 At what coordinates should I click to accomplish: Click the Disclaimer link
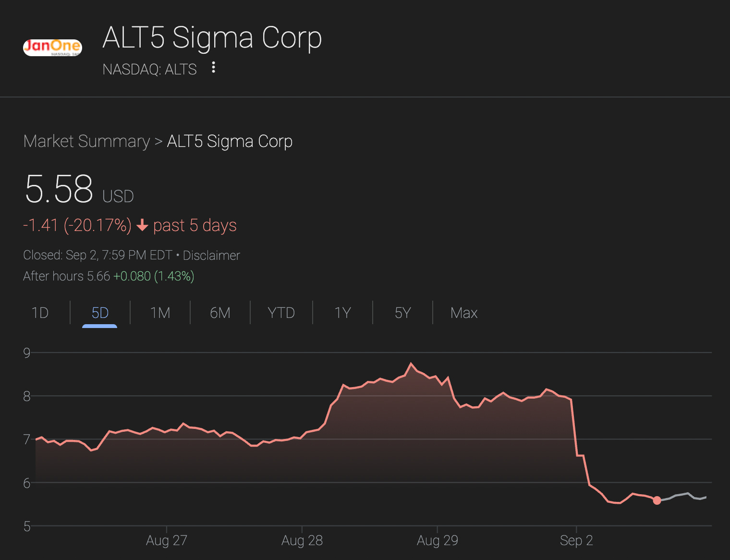[x=211, y=255]
